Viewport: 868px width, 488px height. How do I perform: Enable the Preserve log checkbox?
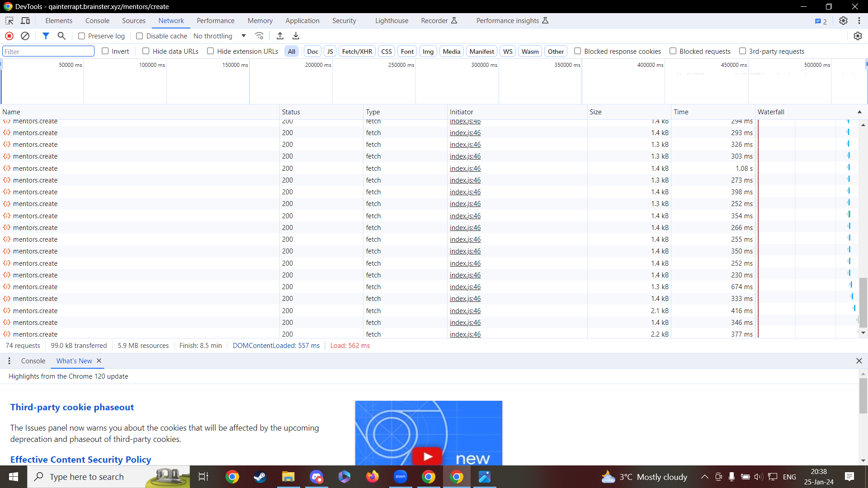pos(82,36)
